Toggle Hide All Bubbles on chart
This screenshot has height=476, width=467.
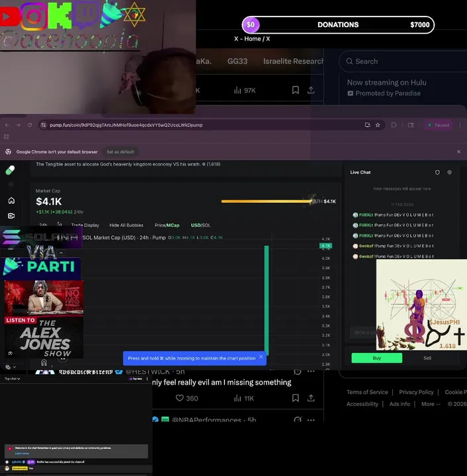click(126, 225)
